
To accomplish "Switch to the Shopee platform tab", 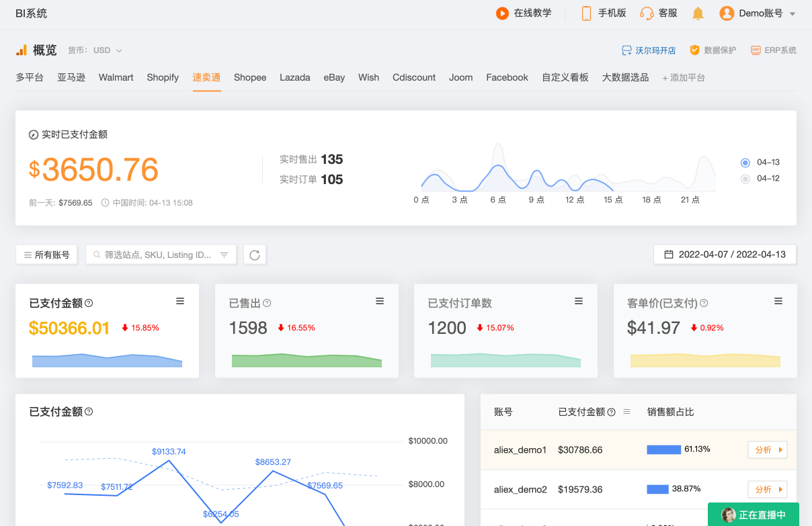I will [x=250, y=77].
